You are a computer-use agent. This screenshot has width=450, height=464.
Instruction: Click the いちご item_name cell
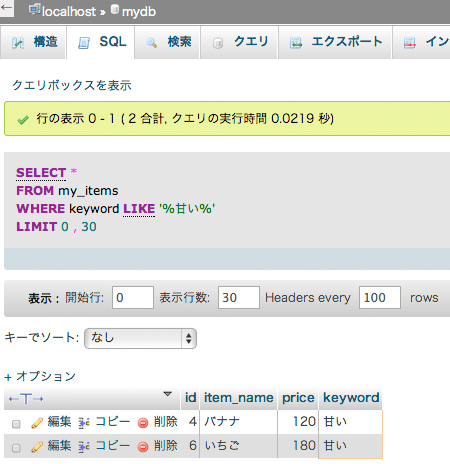point(238,446)
